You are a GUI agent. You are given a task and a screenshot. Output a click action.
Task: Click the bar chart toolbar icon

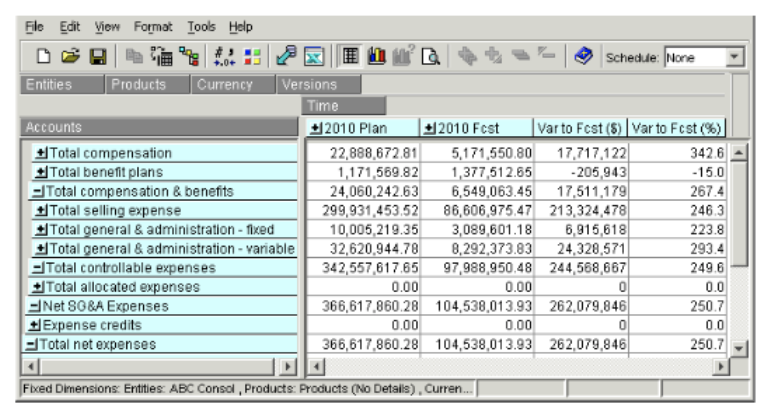tap(377, 58)
